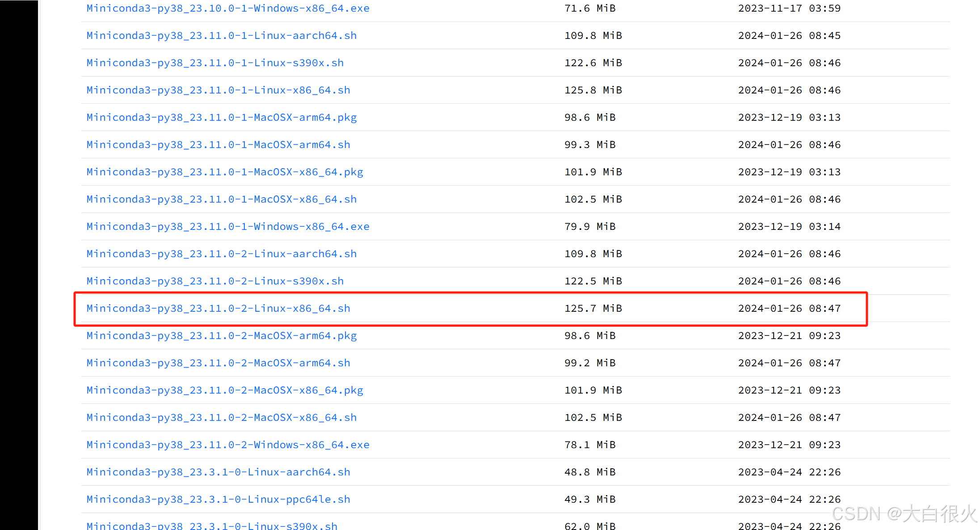Click Miniconda3-py38_23.11.0-2-MacOSX-x86_64.pkg link
Image resolution: width=980 pixels, height=530 pixels.
[x=225, y=390]
